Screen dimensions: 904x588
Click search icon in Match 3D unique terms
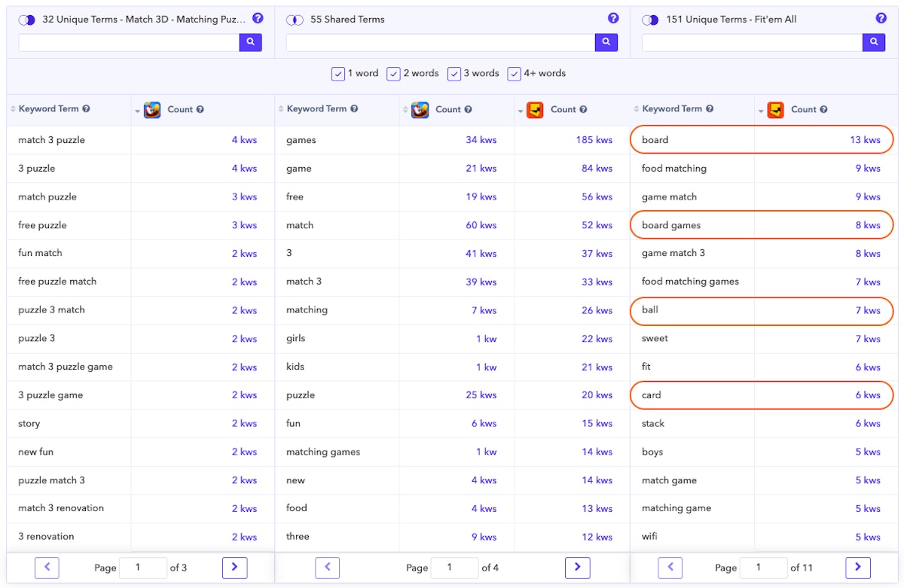click(250, 43)
